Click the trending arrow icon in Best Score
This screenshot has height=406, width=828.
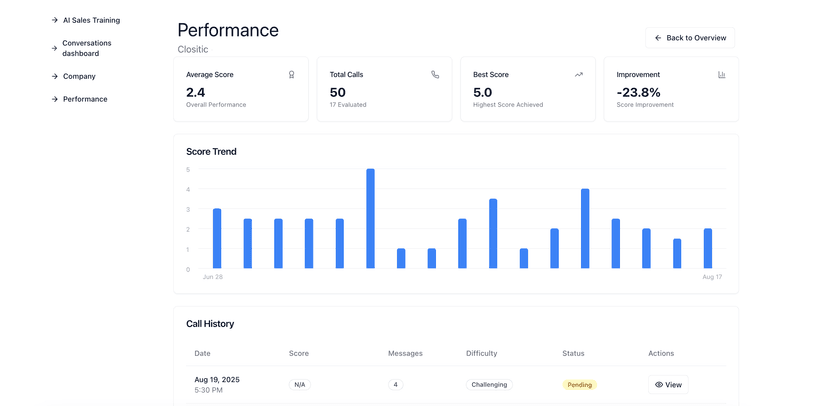(578, 75)
